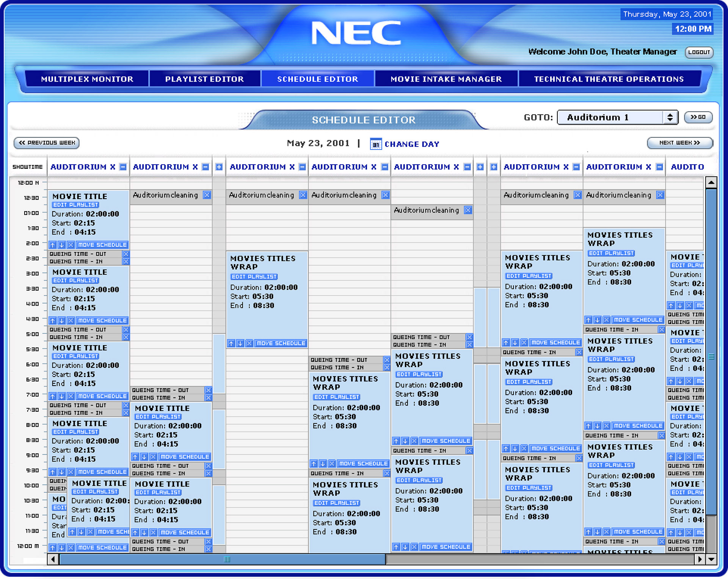Go to NEXT WEEK
Image resolution: width=728 pixels, height=579 pixels.
679,143
